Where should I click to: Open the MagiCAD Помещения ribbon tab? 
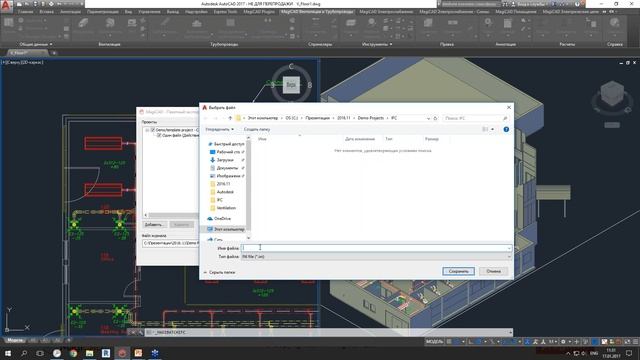pos(516,12)
